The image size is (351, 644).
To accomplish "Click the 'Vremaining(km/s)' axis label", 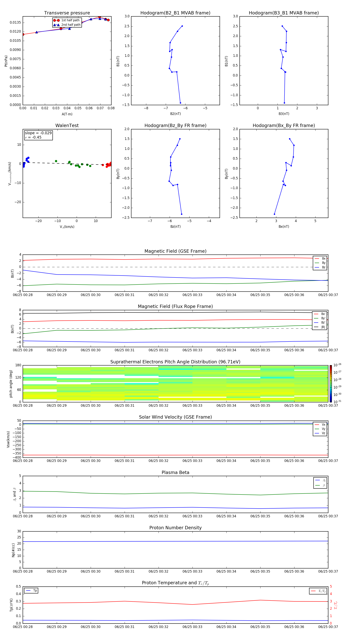I will 10,173.
